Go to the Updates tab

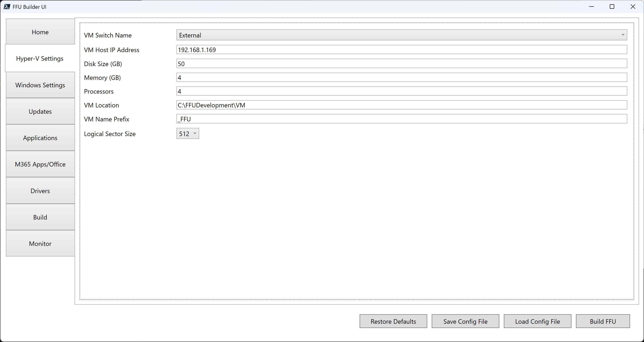tap(40, 111)
